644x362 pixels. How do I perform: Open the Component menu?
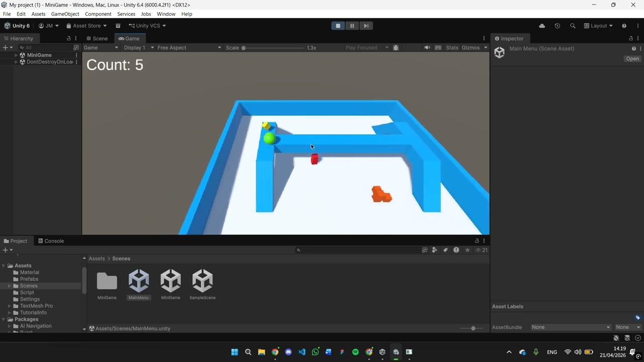(x=98, y=14)
